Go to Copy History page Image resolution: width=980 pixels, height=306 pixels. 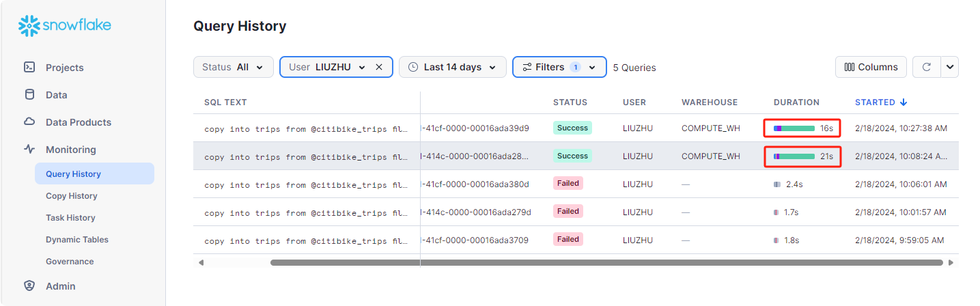pyautogui.click(x=72, y=196)
